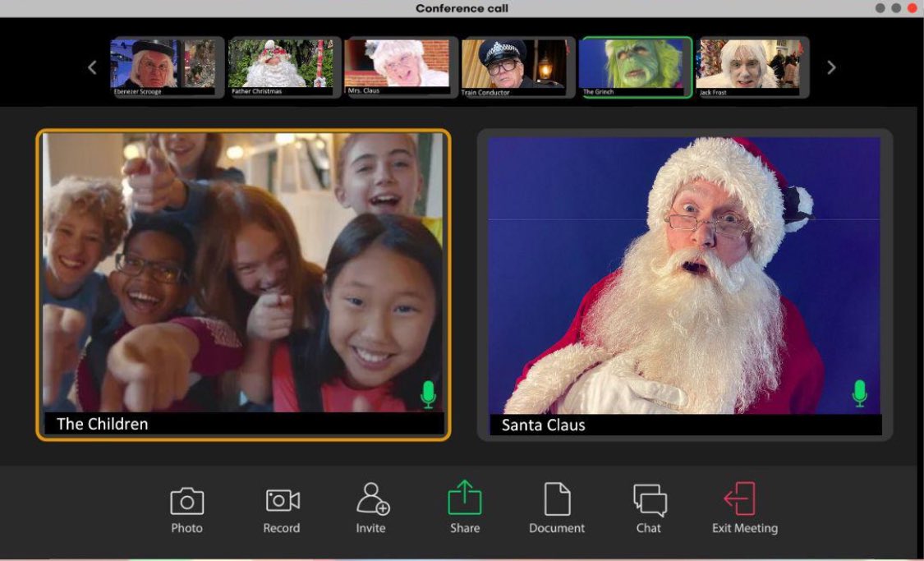Select the Jack Frost thumbnail
The width and height of the screenshot is (924, 561).
point(752,67)
